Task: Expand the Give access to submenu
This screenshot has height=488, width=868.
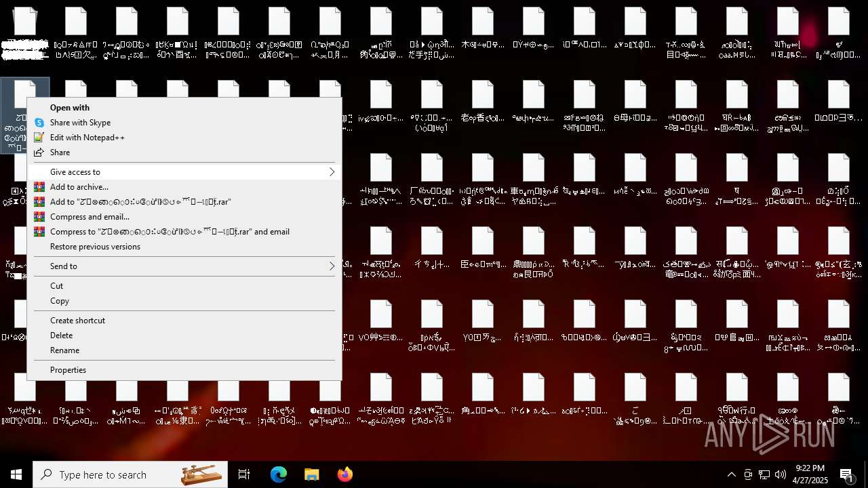Action: (184, 172)
